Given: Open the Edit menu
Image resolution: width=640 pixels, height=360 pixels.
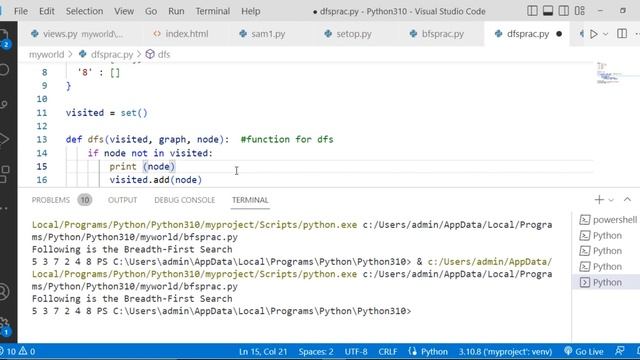Looking at the screenshot, I should click(47, 11).
